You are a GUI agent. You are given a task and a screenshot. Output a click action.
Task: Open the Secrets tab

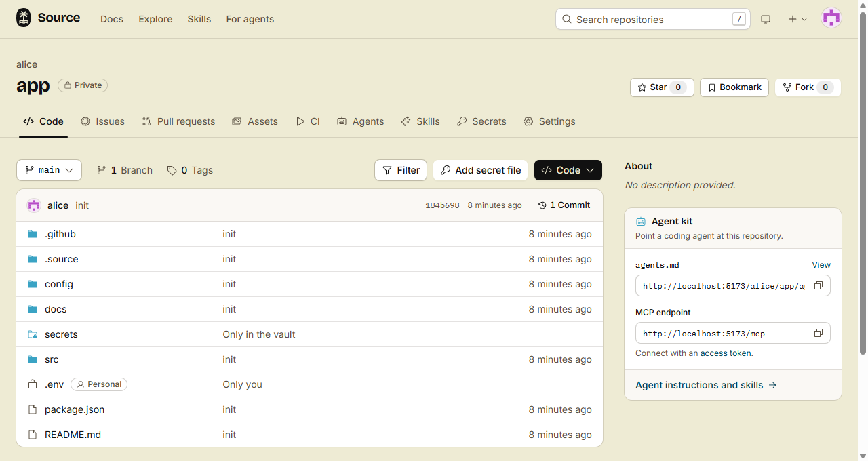point(481,121)
